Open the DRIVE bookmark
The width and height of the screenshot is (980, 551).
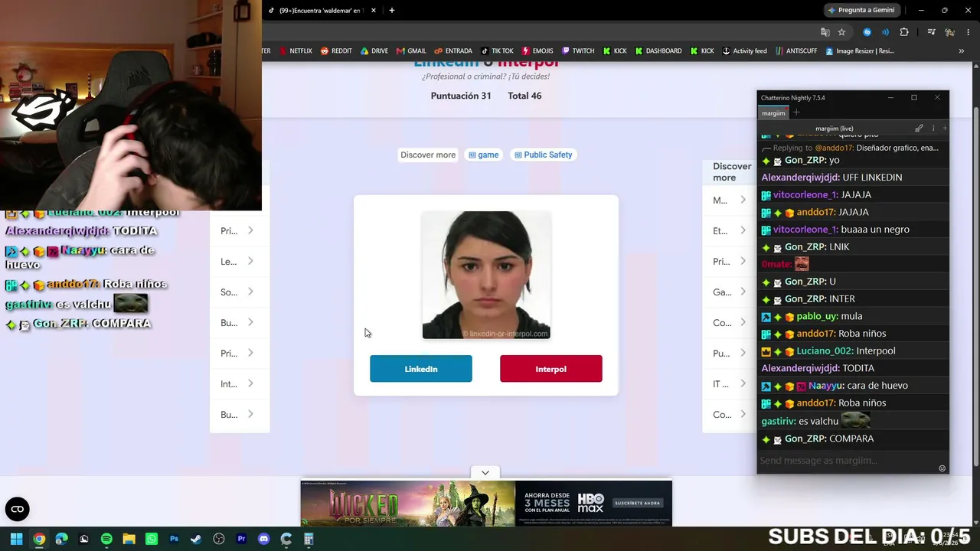(x=374, y=51)
